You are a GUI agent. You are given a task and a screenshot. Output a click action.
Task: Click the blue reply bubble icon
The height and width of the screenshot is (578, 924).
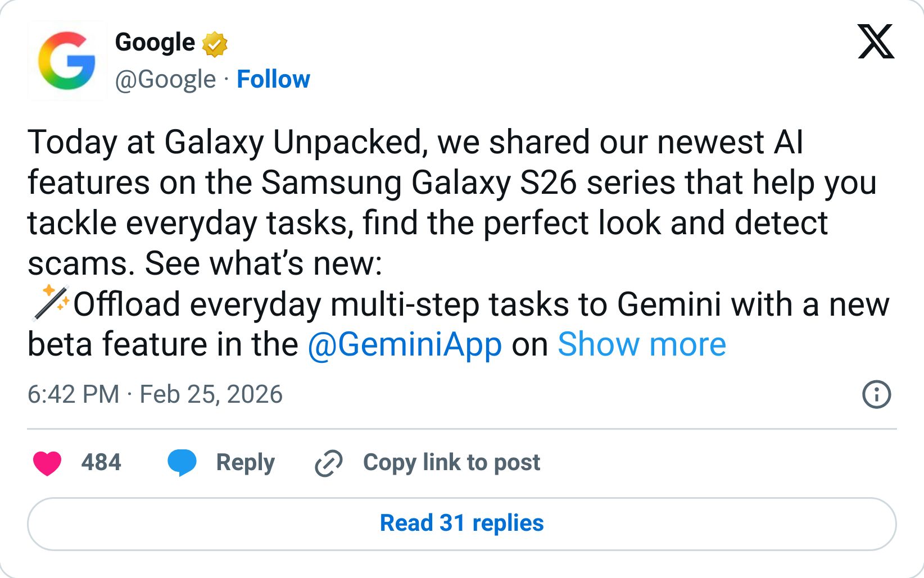[182, 462]
